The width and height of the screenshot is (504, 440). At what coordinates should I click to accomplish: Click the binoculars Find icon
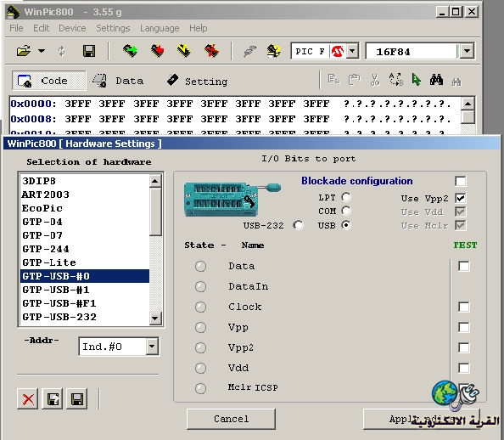tap(436, 80)
